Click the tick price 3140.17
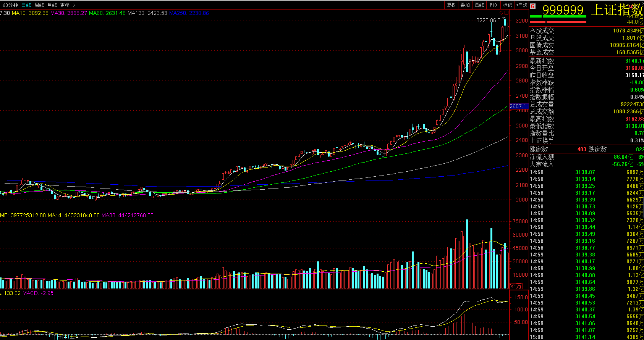This screenshot has height=340, width=644. pyautogui.click(x=585, y=261)
